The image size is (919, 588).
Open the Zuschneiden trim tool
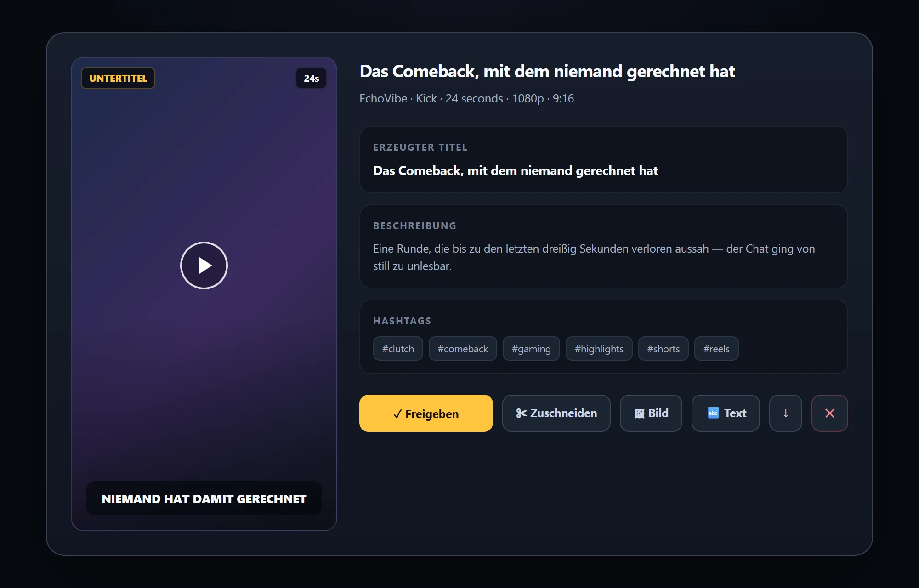pyautogui.click(x=556, y=413)
